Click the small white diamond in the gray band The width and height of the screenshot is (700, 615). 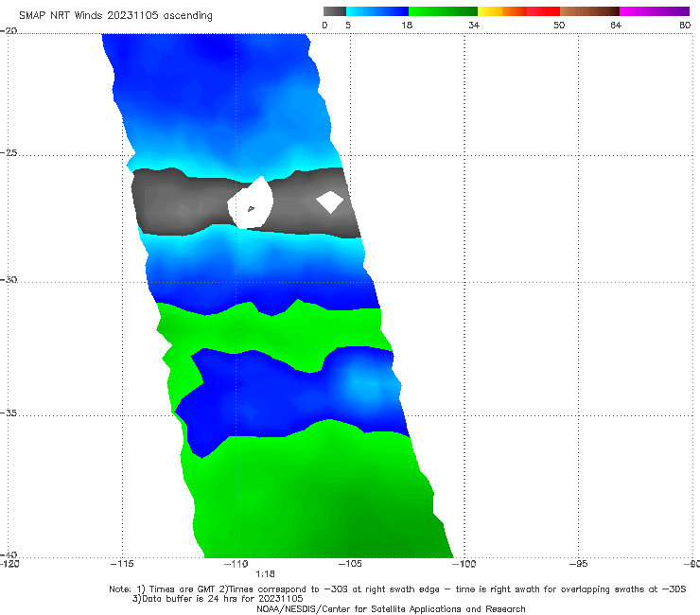coord(330,202)
